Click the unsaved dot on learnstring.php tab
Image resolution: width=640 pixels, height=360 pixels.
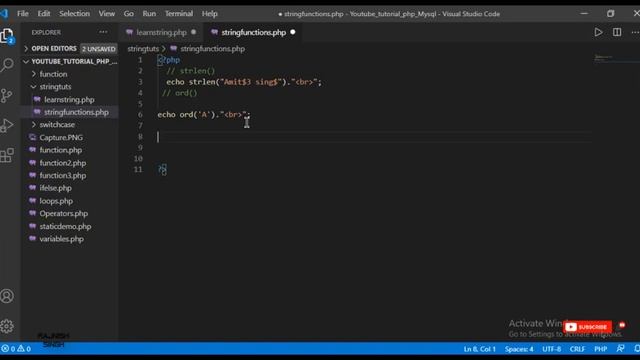(193, 32)
